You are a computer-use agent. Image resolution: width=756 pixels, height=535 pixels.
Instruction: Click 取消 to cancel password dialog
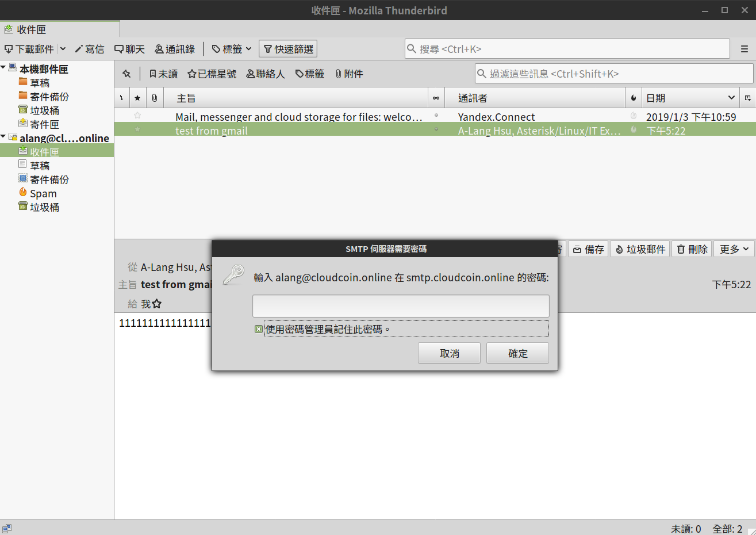[449, 353]
